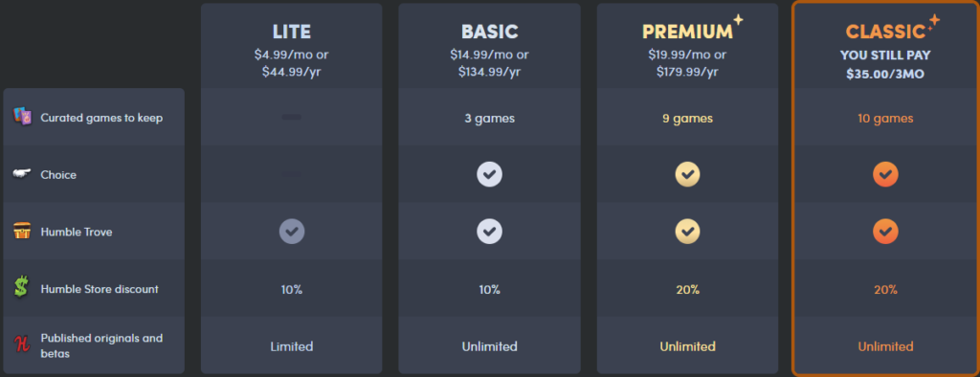The width and height of the screenshot is (980, 377).
Task: Click the sparkle icon beside CLASSIC
Action: pyautogui.click(x=934, y=23)
